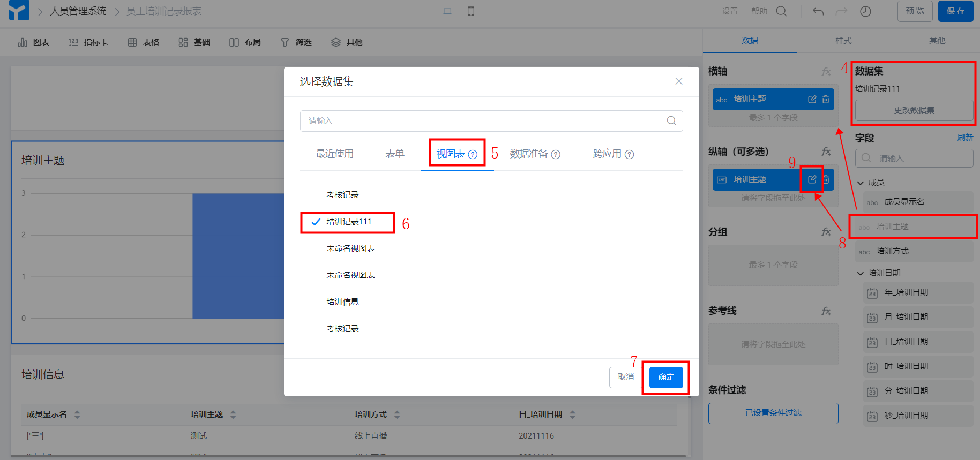Refresh the fields with 刷新
Viewport: 980px width, 460px height.
point(965,138)
